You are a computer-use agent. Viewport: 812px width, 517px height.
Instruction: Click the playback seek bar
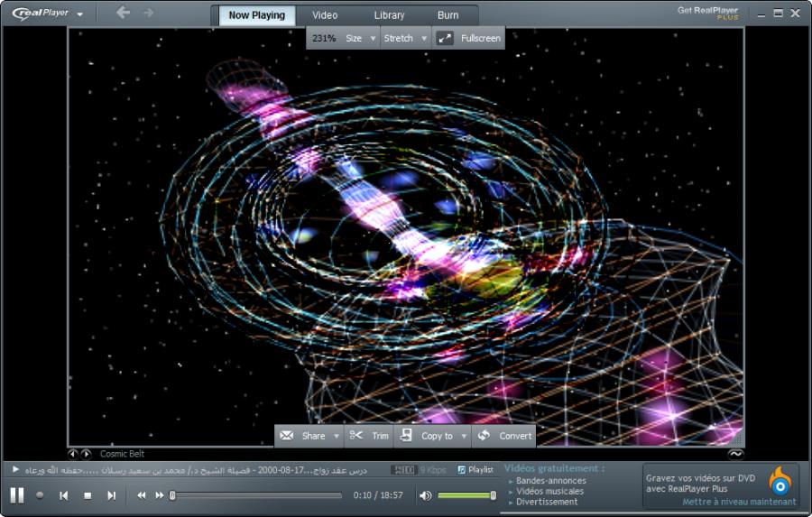[x=257, y=495]
